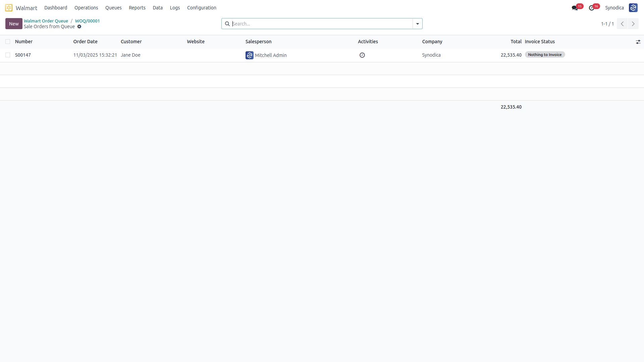644x362 pixels.
Task: Click the Sale Orders from Queue title
Action: 49,26
